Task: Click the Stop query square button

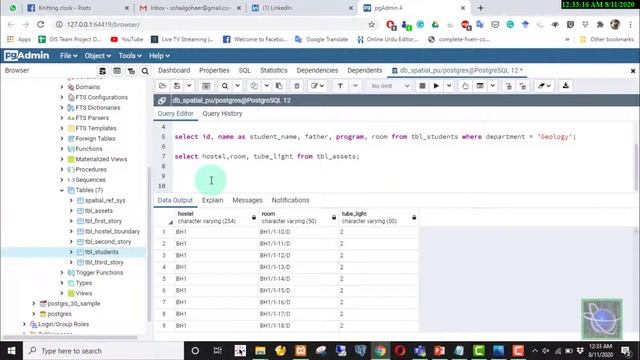Action: (x=422, y=86)
